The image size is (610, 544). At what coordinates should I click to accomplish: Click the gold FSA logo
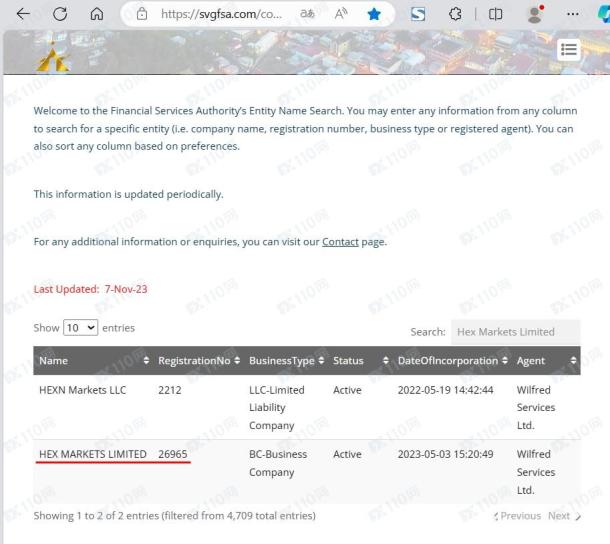(53, 56)
